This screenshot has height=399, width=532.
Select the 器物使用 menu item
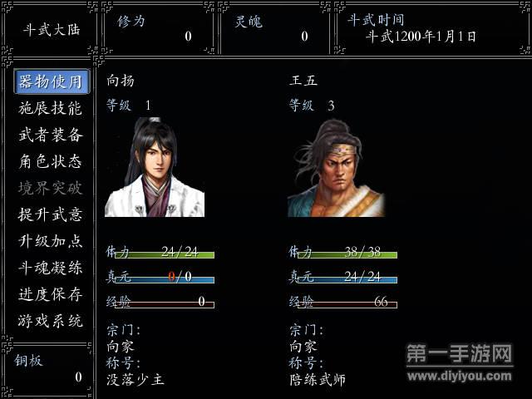(52, 81)
